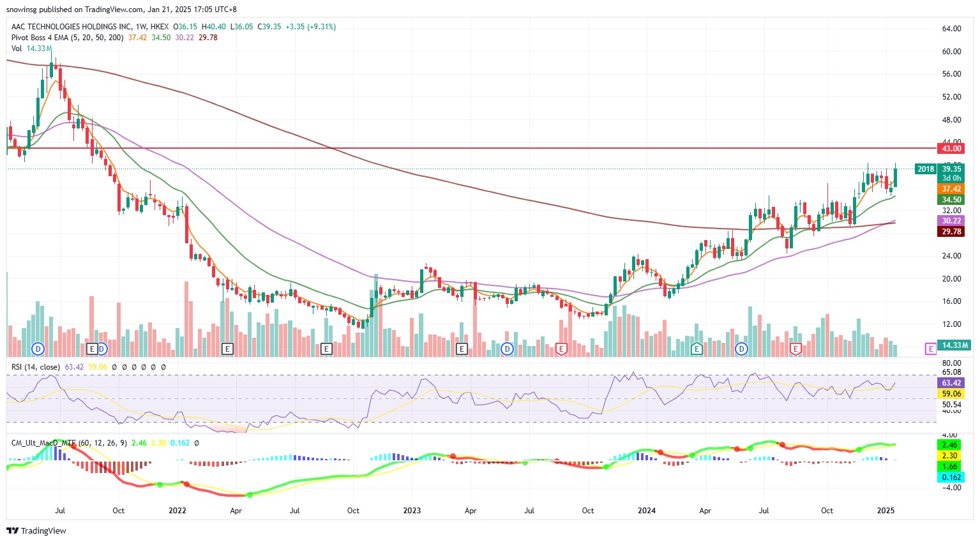This screenshot has height=542, width=980.
Task: Click the cyan 0.162 histogram axis label
Action: (x=951, y=478)
